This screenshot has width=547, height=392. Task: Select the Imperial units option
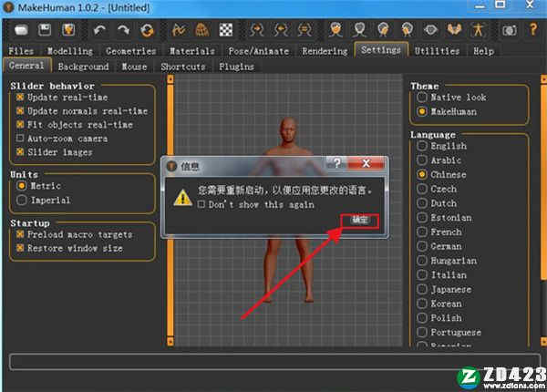[x=22, y=200]
